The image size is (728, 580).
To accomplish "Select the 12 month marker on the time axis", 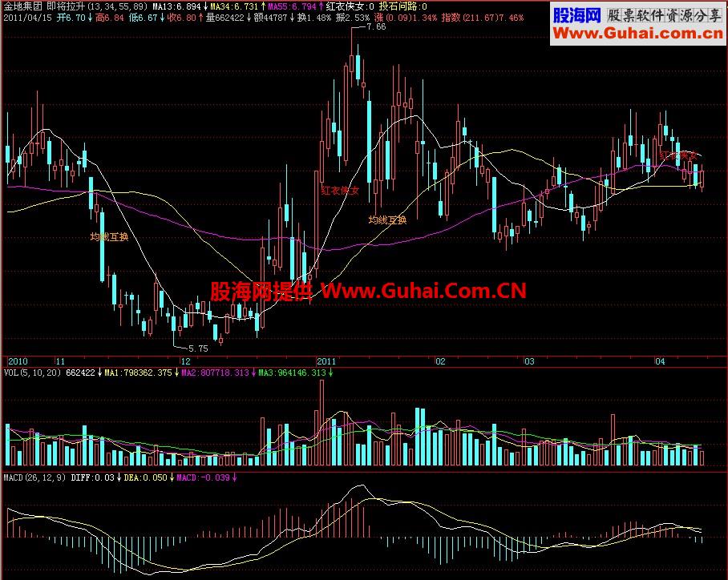I will [x=185, y=361].
